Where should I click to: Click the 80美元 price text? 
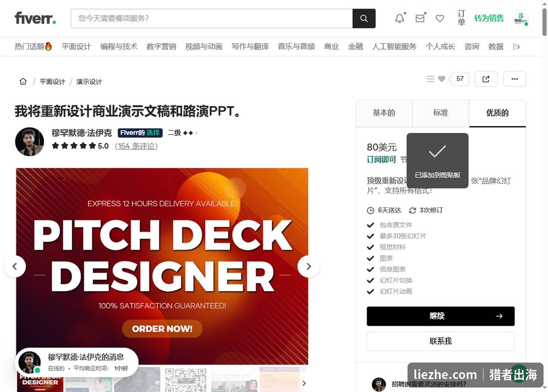click(382, 147)
